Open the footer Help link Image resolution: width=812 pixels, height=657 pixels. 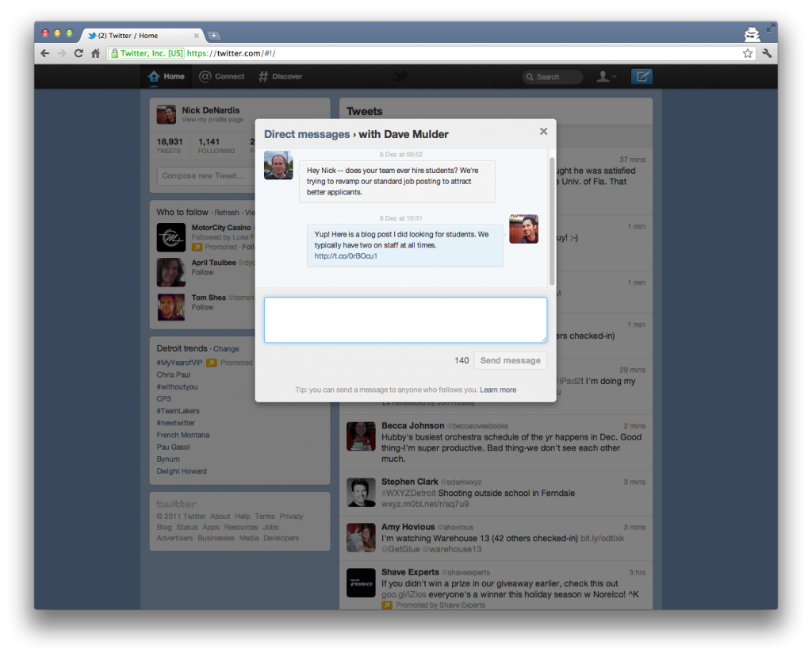point(243,516)
